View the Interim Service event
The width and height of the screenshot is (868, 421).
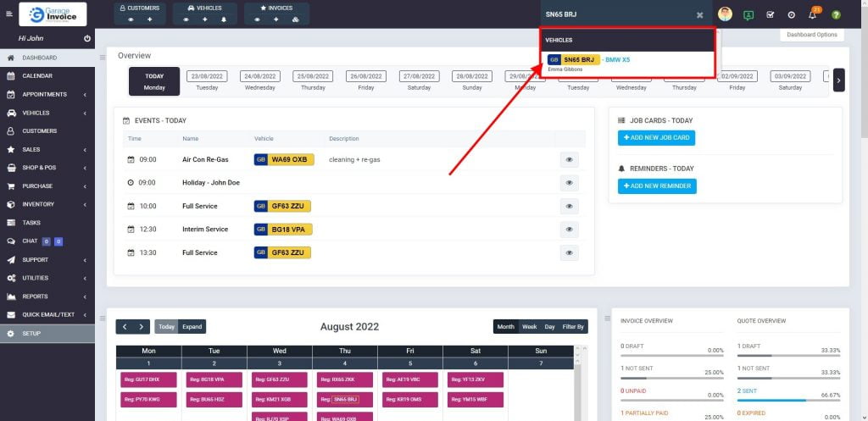(x=569, y=229)
